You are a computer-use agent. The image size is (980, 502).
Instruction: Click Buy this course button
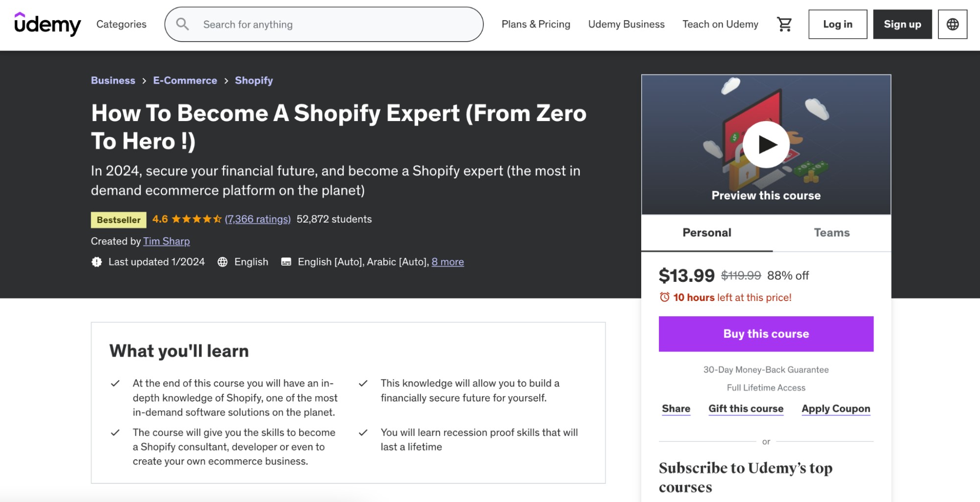[766, 334]
